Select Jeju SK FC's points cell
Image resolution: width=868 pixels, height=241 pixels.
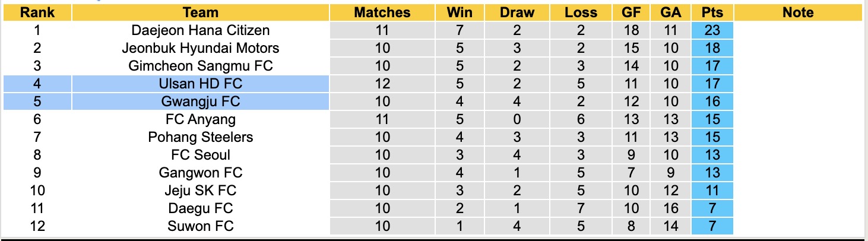(711, 191)
